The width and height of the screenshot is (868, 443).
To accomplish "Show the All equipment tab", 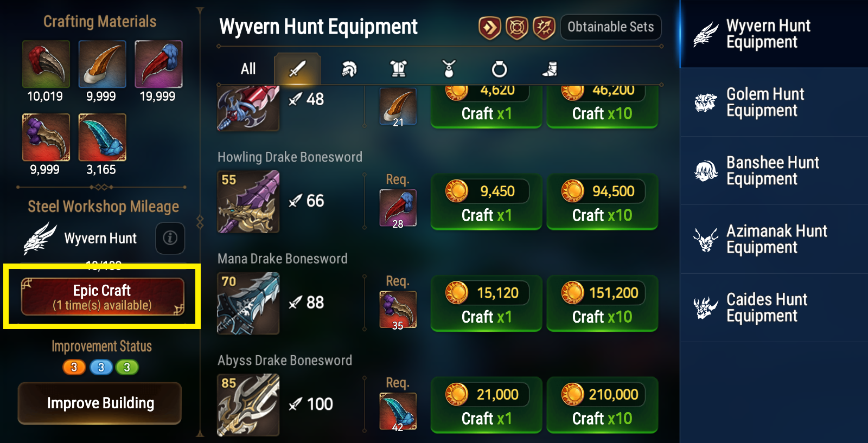I will tap(248, 69).
